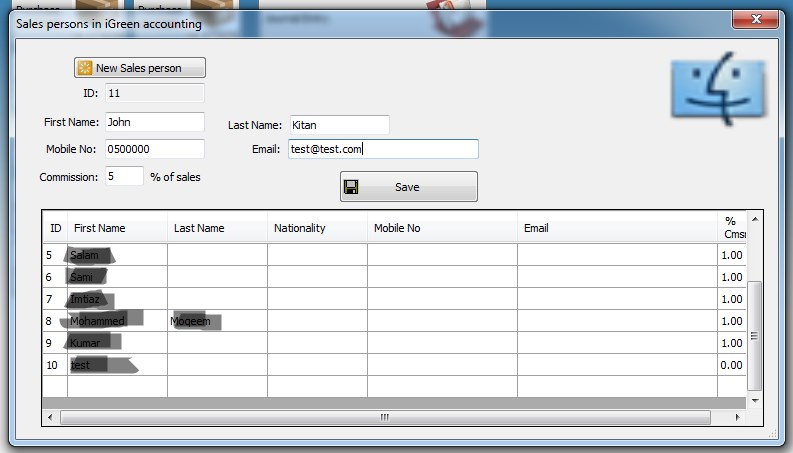Sort by the Email column header

pos(618,228)
